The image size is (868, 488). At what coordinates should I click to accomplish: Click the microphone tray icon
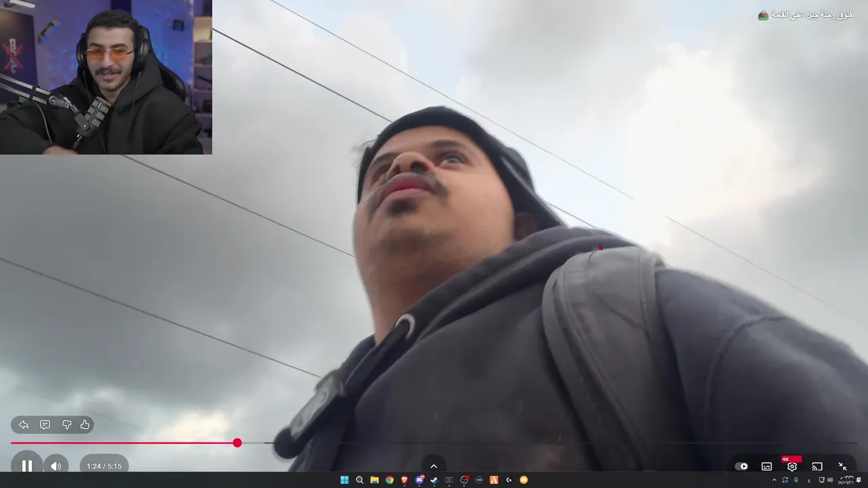(796, 480)
